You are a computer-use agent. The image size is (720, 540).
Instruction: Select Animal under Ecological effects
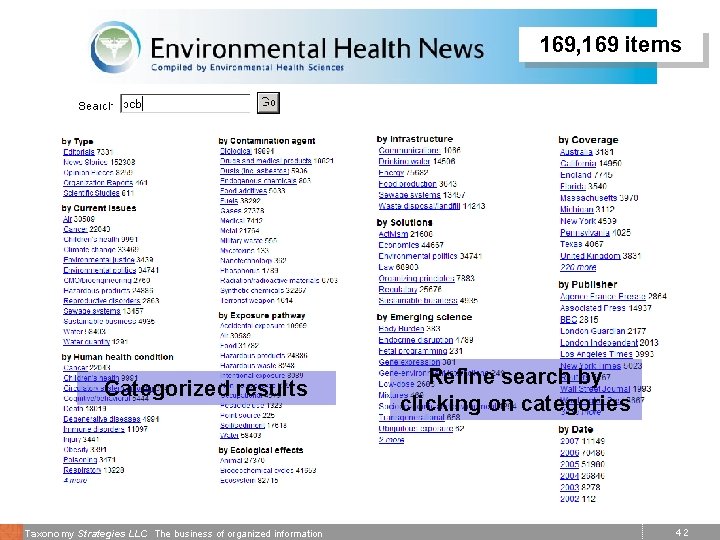[231, 460]
